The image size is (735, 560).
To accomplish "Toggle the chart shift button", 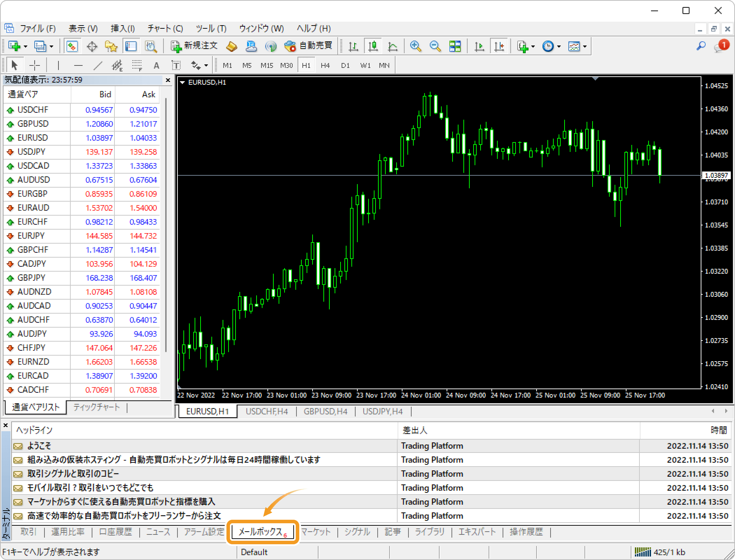I will [x=499, y=46].
